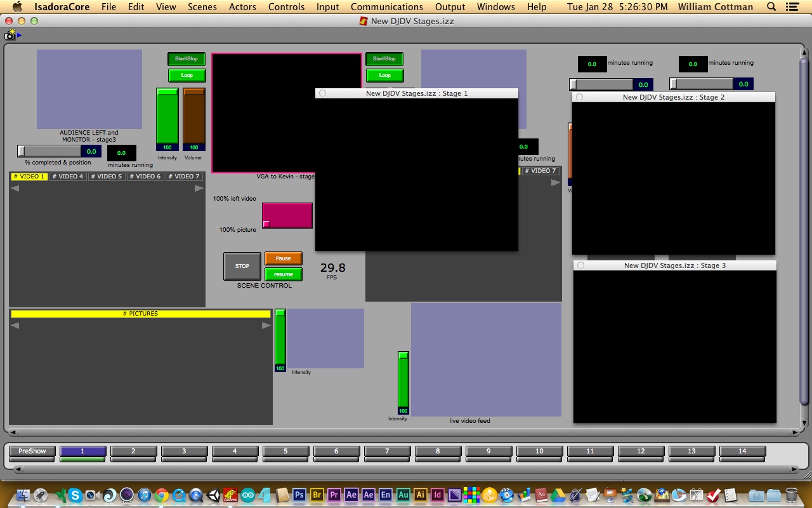
Task: Click left arrow in PICTURES panel
Action: [x=15, y=326]
